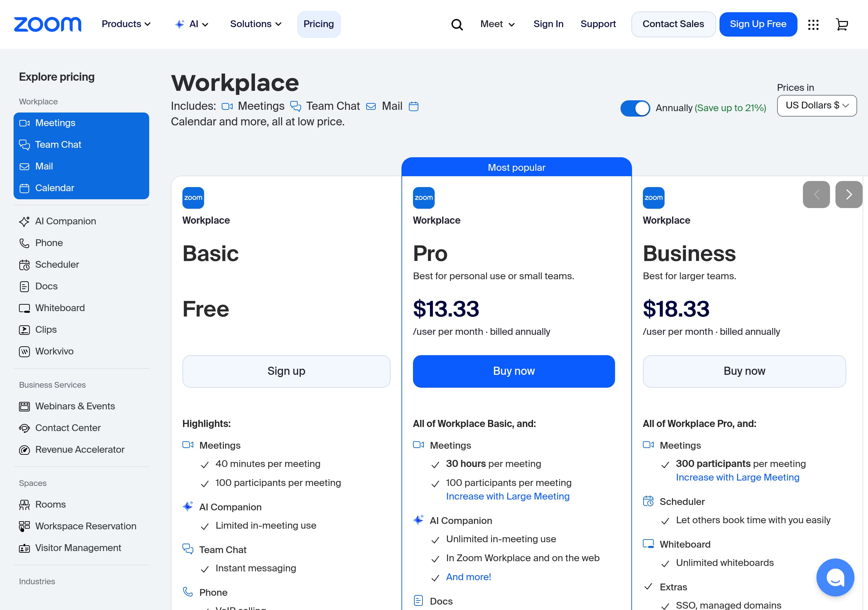
Task: Open the Whiteboard pricing section
Action: [x=60, y=308]
